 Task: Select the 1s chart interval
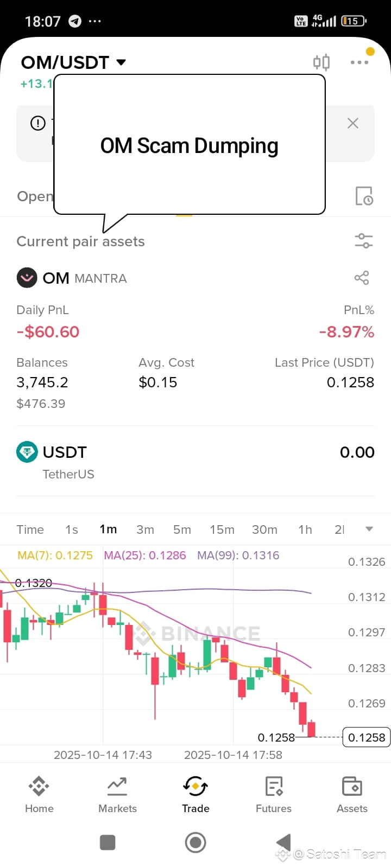(72, 529)
